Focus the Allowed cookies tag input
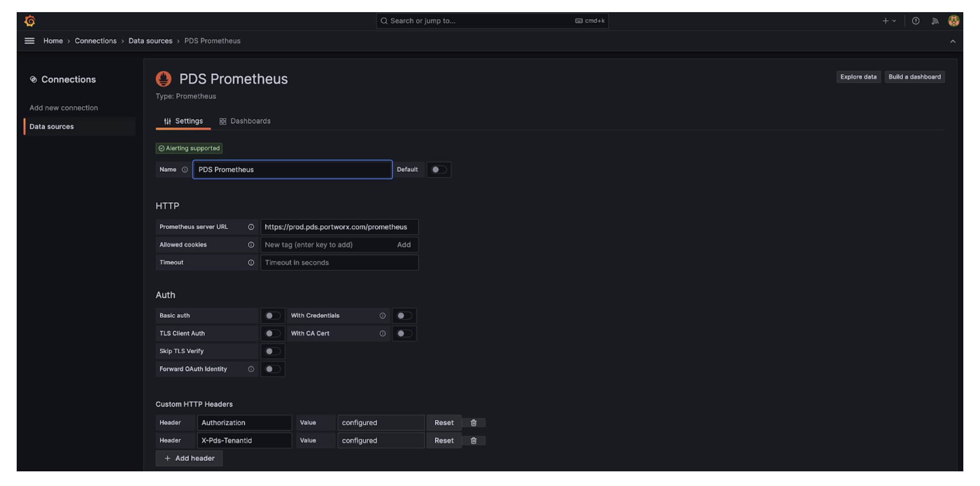980x486 pixels. (328, 245)
